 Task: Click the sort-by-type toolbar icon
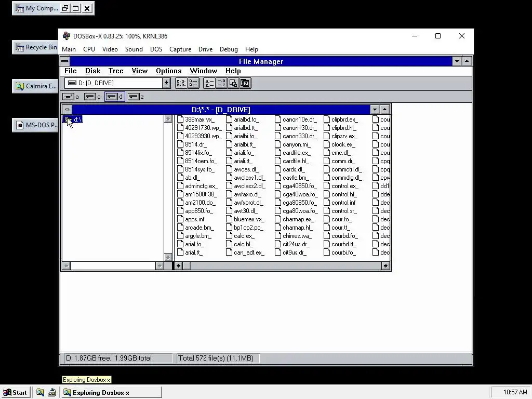[221, 83]
